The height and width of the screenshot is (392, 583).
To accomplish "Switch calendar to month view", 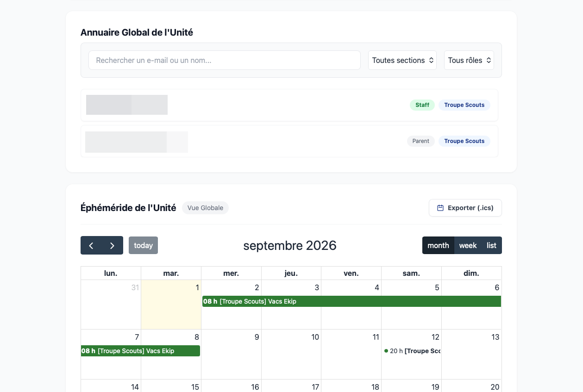I will click(x=438, y=245).
